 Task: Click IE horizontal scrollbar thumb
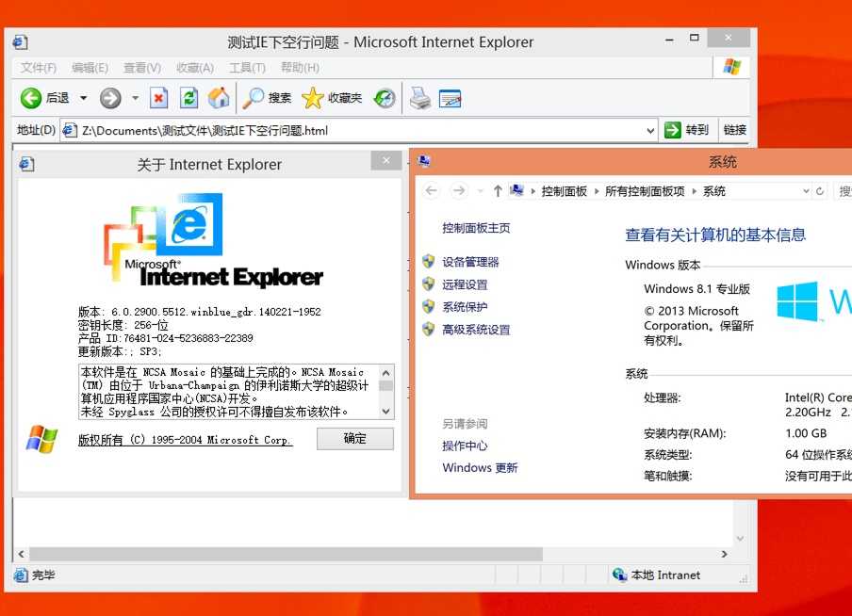(286, 554)
